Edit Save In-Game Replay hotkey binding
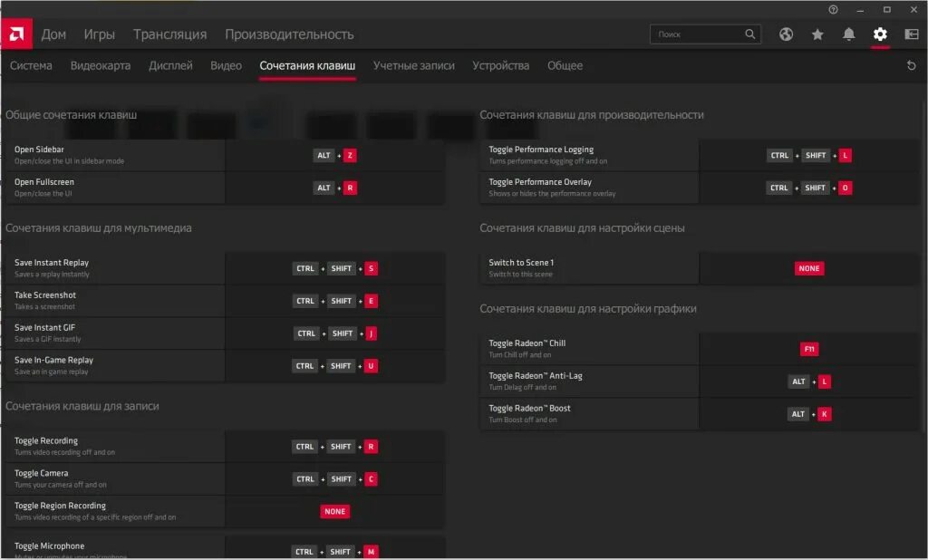 pos(335,366)
